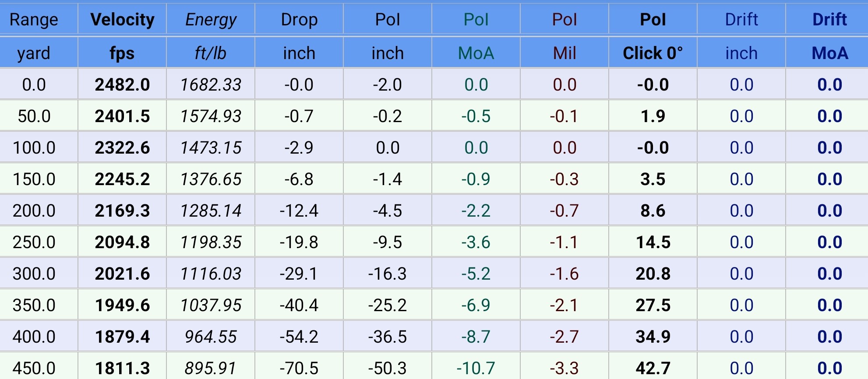Click the ft/lb unit header cell
The image size is (868, 379).
211,53
